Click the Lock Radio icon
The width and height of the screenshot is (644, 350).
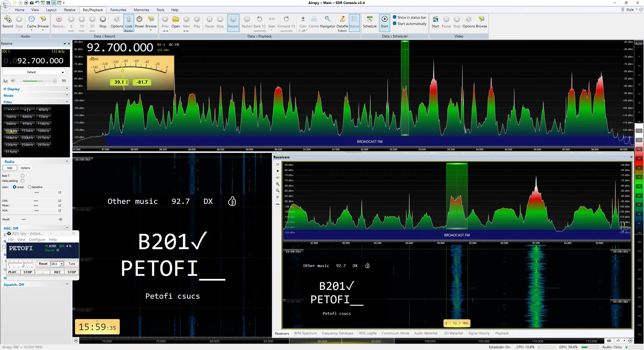click(x=129, y=19)
